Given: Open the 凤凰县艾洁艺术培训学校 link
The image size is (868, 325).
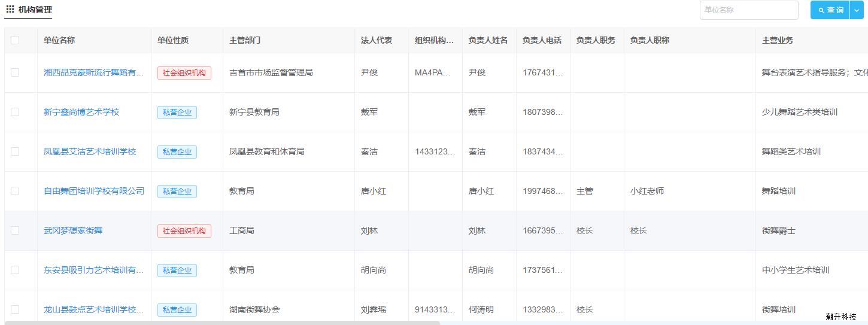Looking at the screenshot, I should click(90, 151).
